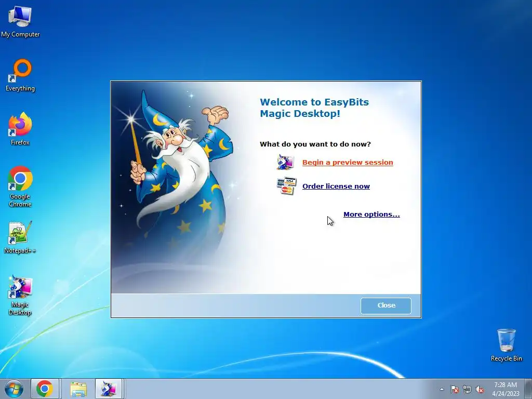Open the clock showing 7:28 AM
Viewport: 532px width, 399px height.
point(506,389)
